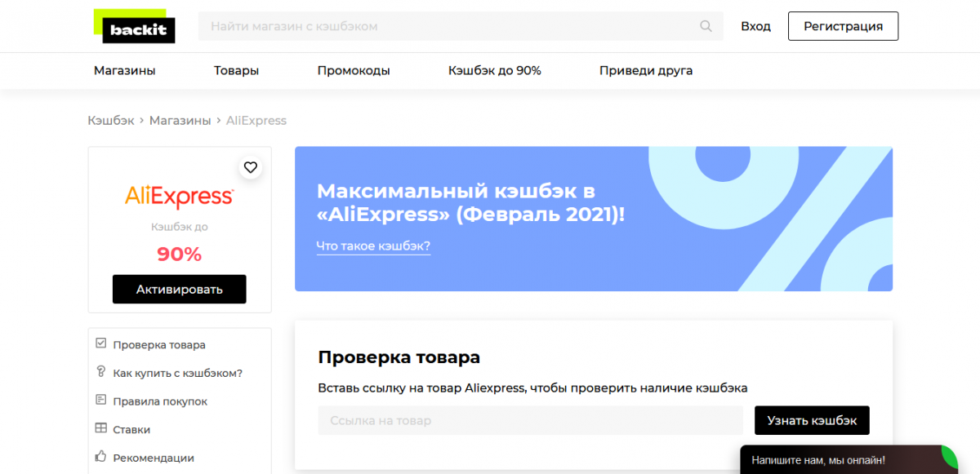This screenshot has height=474, width=980.
Task: Open the Напишите нам, мы онлайн chat widget
Action: coord(849,459)
